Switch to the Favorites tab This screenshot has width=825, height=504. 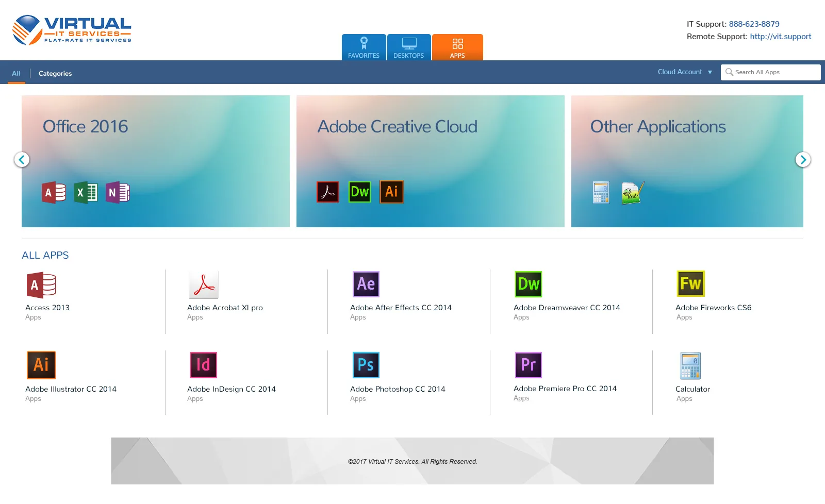click(364, 47)
